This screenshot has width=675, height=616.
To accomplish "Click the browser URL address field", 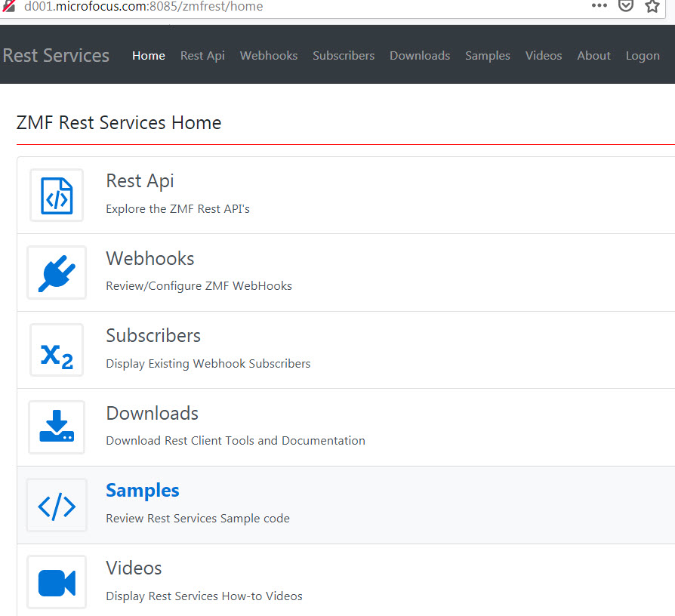I will pyautogui.click(x=302, y=7).
